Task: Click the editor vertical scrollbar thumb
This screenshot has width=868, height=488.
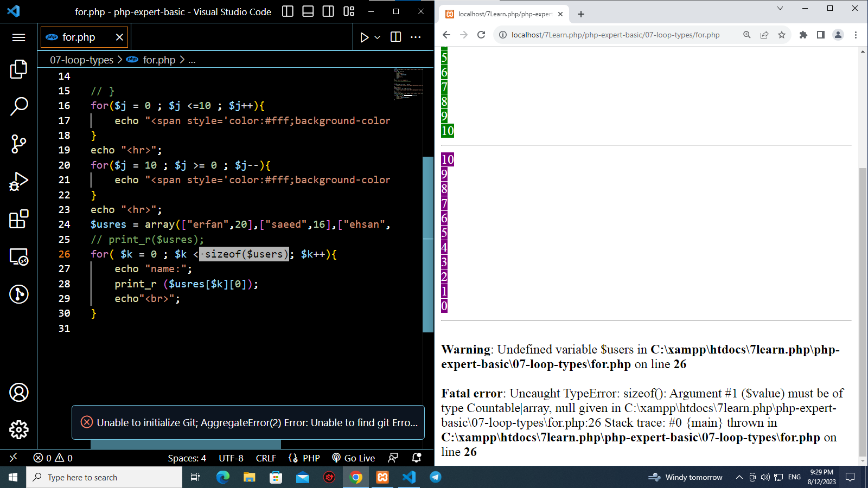Action: 428,244
